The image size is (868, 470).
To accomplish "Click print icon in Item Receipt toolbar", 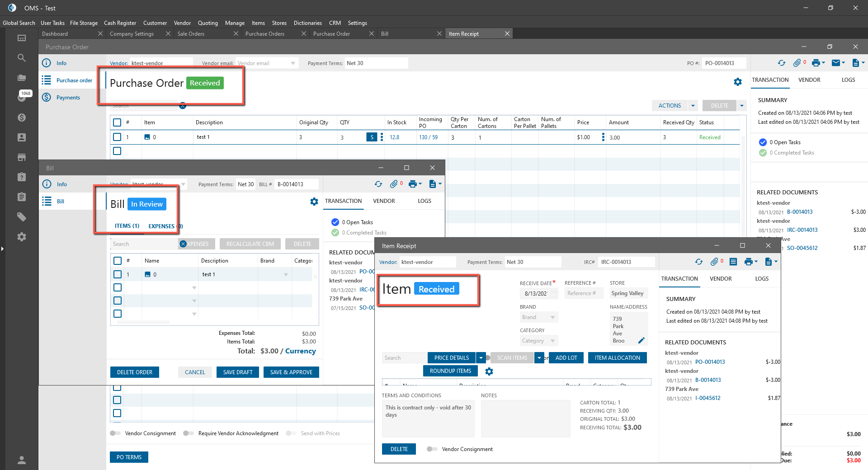I will pos(748,262).
